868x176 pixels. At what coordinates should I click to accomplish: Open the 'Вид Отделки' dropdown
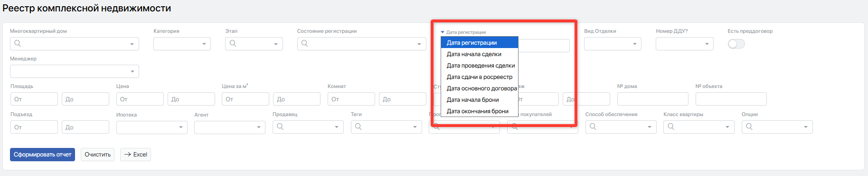pos(613,44)
